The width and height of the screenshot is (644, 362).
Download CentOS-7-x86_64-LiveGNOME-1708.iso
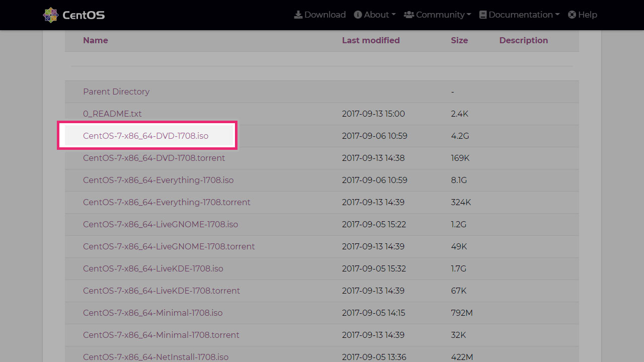(x=160, y=224)
